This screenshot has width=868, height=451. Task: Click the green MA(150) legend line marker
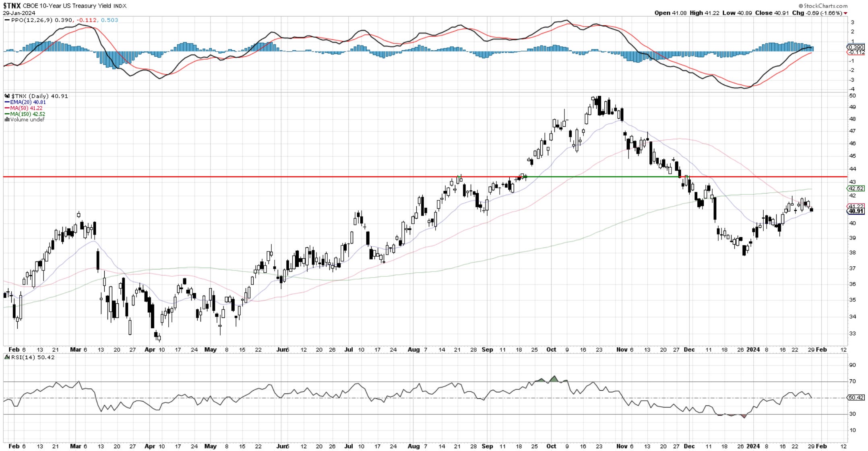click(7, 114)
